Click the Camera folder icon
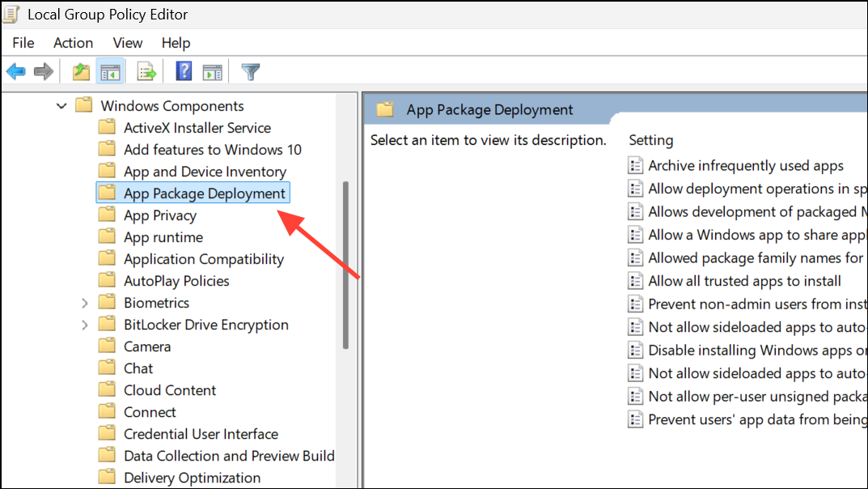The width and height of the screenshot is (868, 489). (x=107, y=346)
